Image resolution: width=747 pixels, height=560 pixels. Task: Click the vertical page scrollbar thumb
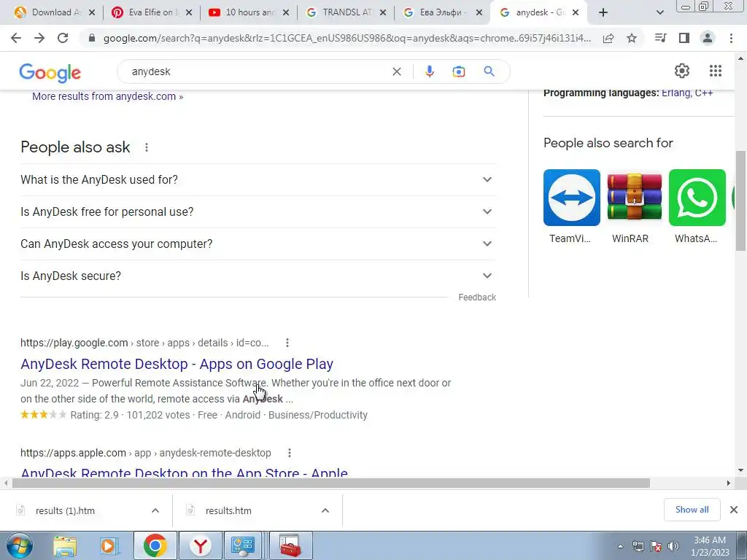pyautogui.click(x=741, y=200)
